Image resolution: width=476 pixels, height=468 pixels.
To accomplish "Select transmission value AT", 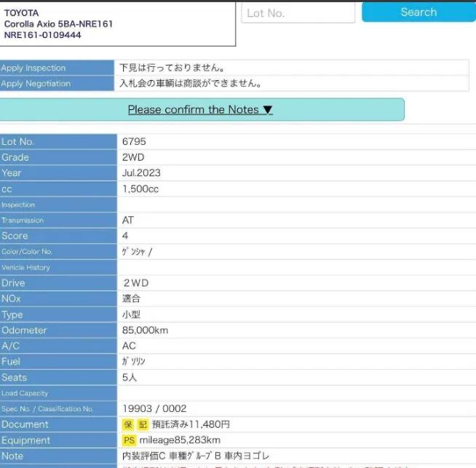I will [x=128, y=220].
